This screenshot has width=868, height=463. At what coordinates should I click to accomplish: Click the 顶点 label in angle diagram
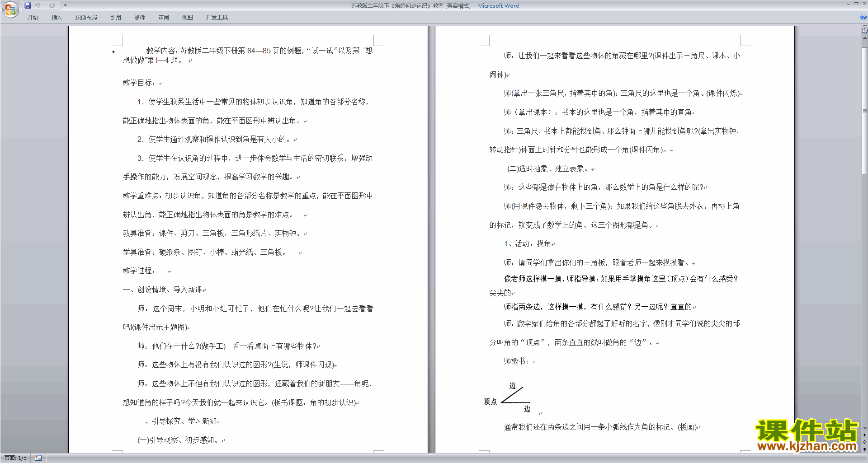tap(491, 402)
